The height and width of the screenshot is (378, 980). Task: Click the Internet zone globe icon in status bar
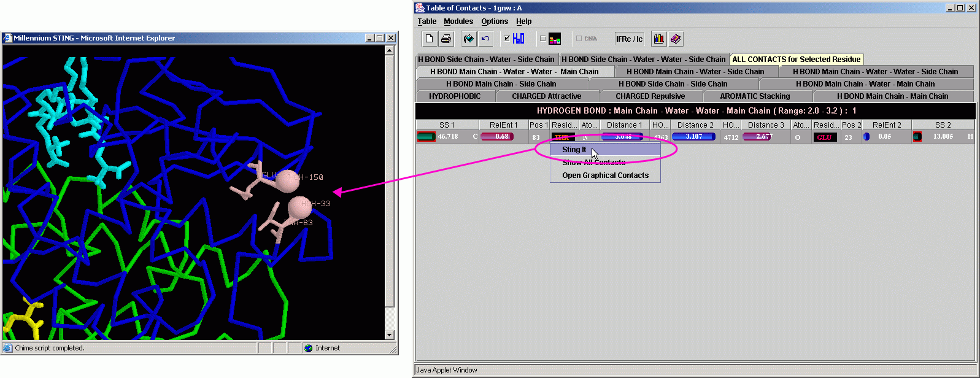[309, 348]
